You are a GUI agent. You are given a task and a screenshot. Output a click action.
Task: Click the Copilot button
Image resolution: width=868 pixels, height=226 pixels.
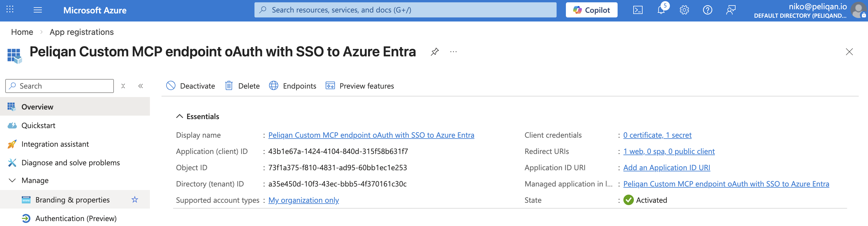click(591, 10)
